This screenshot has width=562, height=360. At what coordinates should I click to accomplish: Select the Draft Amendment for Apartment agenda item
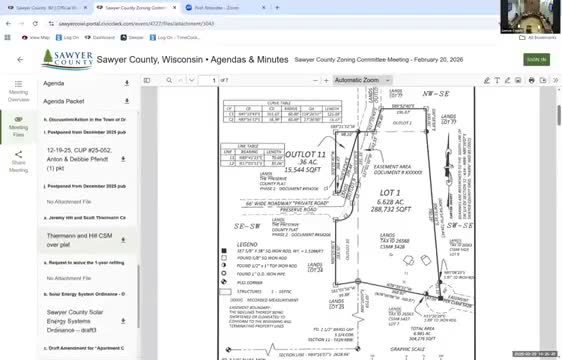(x=85, y=348)
